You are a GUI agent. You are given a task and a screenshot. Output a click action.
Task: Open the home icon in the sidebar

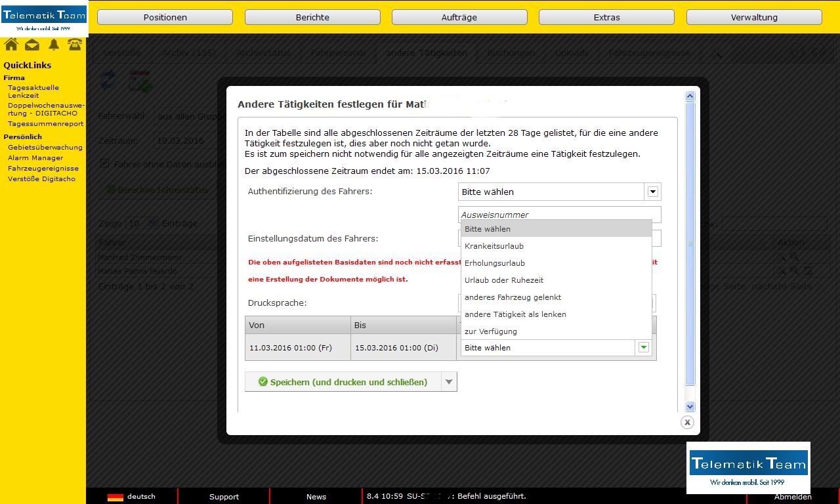pyautogui.click(x=11, y=45)
